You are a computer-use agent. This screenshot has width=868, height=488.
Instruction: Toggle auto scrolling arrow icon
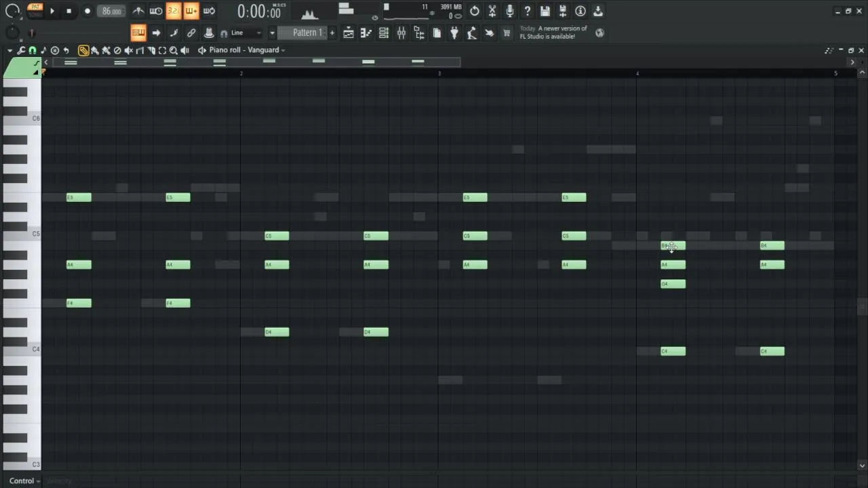coord(156,33)
